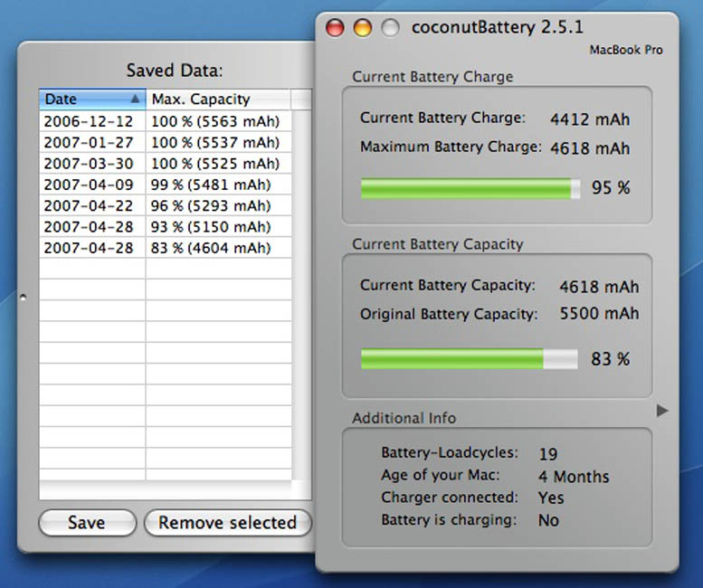Click the 83 % battery capacity progress bar
This screenshot has width=703, height=588.
click(470, 359)
